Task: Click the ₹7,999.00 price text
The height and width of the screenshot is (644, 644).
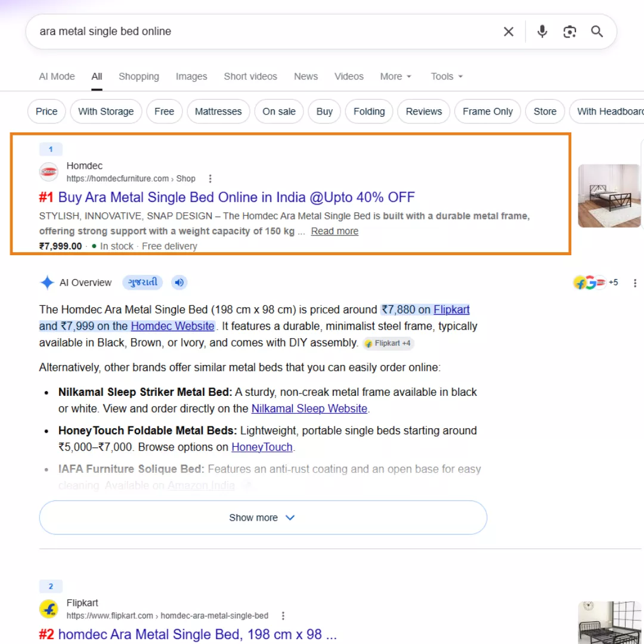Action: click(x=60, y=246)
